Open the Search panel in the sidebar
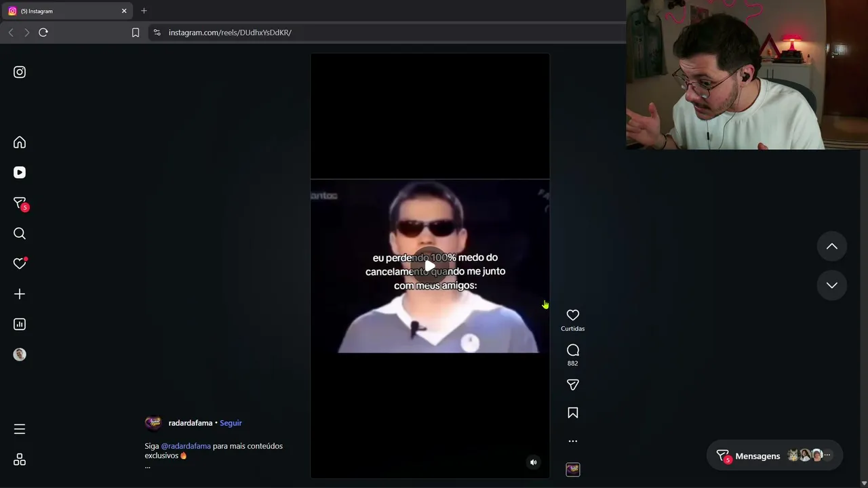This screenshot has height=488, width=868. click(20, 234)
